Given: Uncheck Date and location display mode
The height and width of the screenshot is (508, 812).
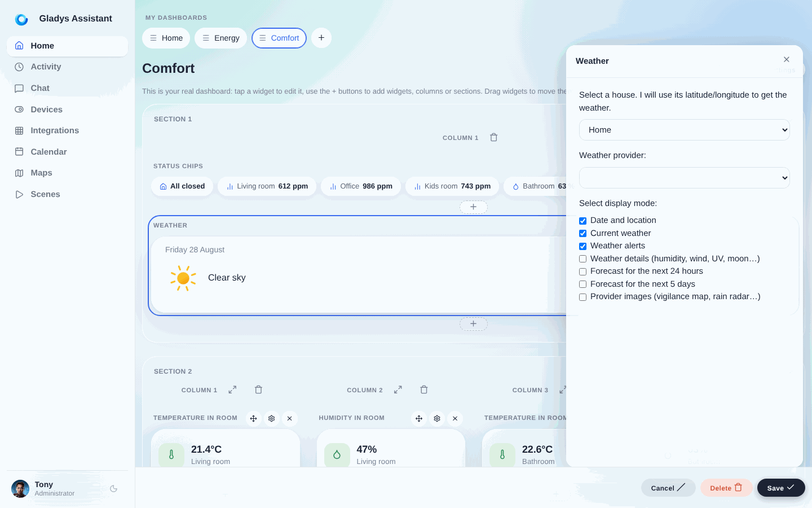Looking at the screenshot, I should [583, 221].
